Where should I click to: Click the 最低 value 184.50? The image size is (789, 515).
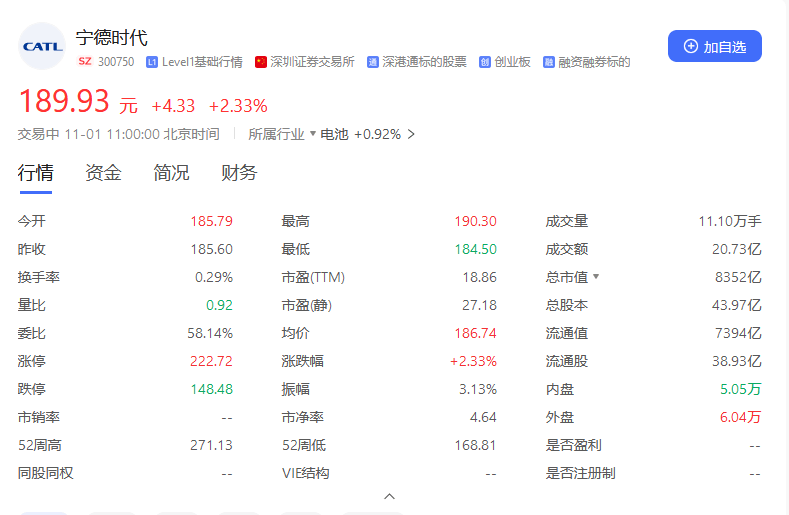476,249
